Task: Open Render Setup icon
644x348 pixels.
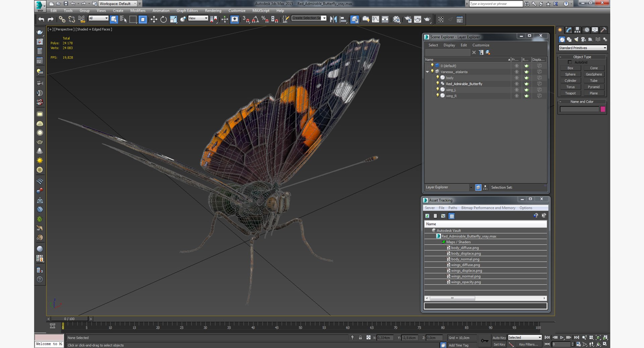Action: [x=408, y=19]
